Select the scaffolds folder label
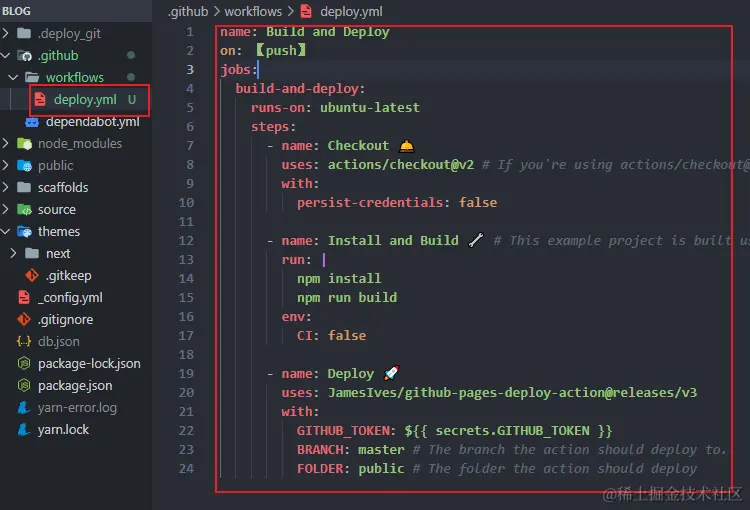The height and width of the screenshot is (510, 750). [x=63, y=188]
